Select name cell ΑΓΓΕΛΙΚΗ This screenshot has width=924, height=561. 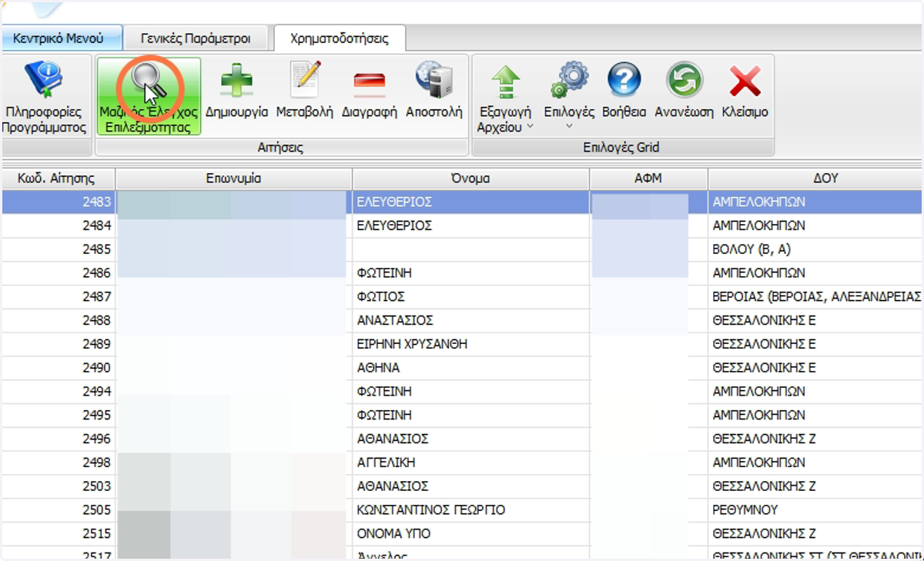[x=471, y=463]
